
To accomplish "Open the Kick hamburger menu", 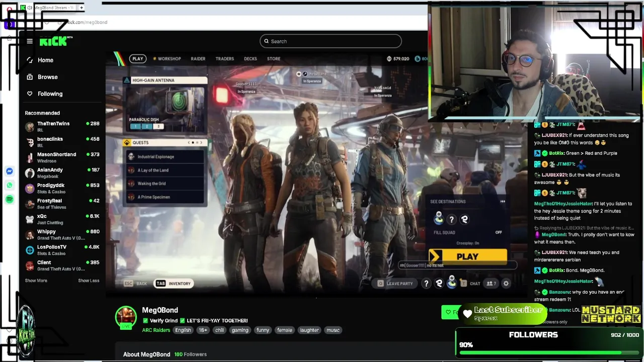I will click(30, 41).
